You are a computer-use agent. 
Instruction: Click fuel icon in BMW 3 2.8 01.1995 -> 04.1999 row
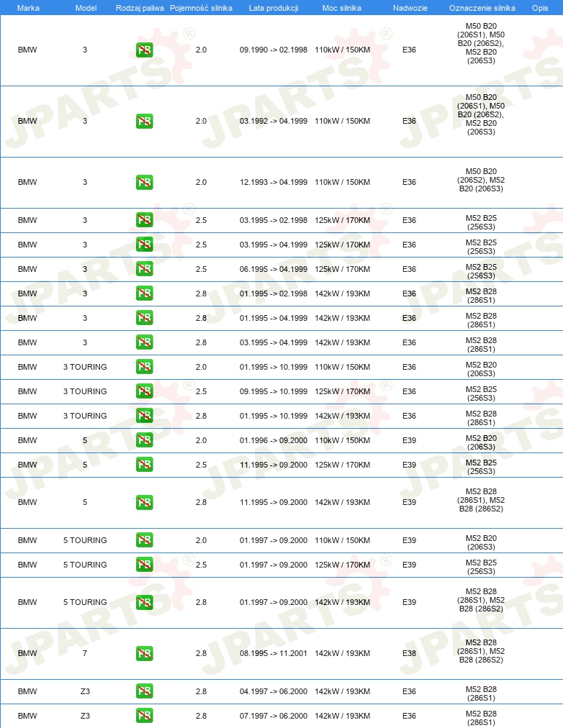(145, 318)
